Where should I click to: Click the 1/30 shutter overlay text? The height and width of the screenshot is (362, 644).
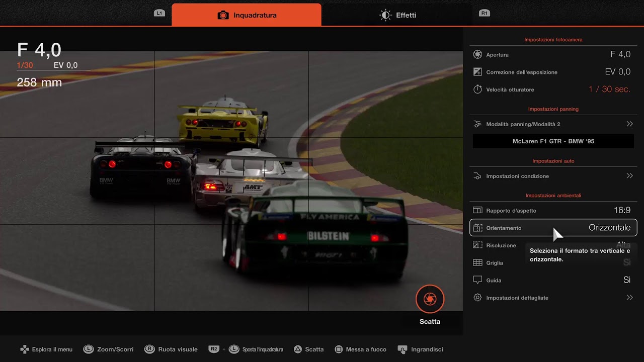25,65
